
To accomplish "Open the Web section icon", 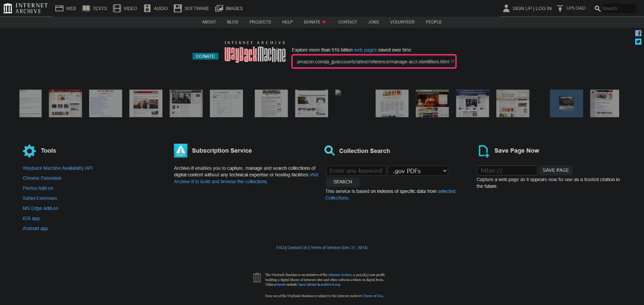I will tap(59, 8).
